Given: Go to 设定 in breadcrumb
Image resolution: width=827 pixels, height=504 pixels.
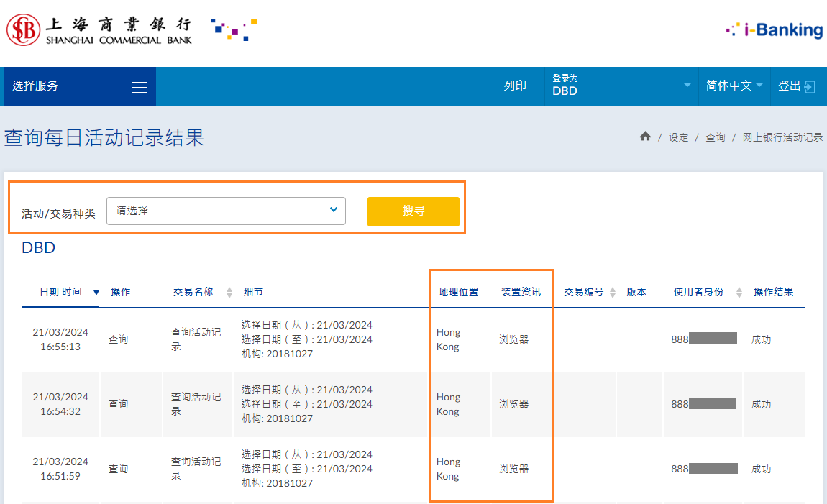Looking at the screenshot, I should click(x=678, y=137).
